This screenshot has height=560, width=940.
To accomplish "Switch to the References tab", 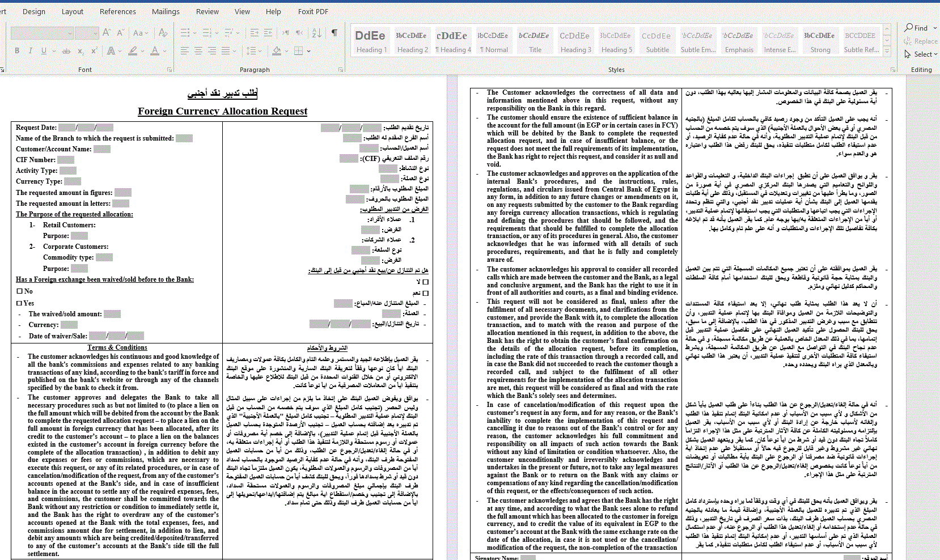I will [118, 11].
